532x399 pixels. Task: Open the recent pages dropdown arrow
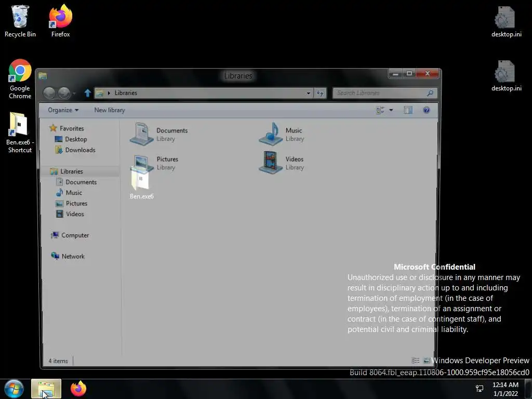click(74, 93)
